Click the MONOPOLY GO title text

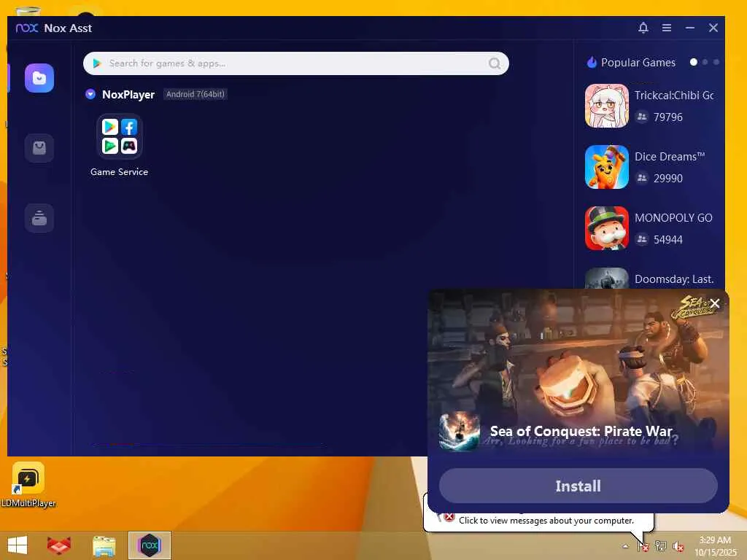tap(673, 217)
